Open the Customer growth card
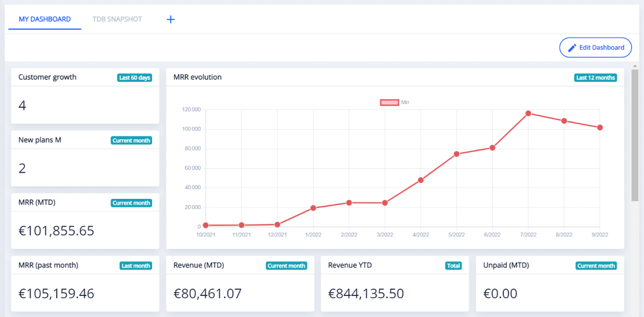This screenshot has width=644, height=317. click(x=85, y=96)
